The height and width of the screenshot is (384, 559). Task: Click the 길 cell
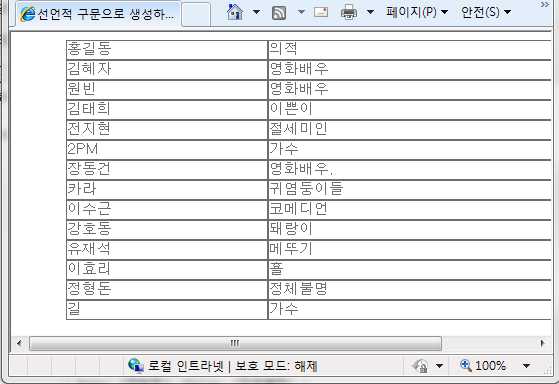[167, 309]
